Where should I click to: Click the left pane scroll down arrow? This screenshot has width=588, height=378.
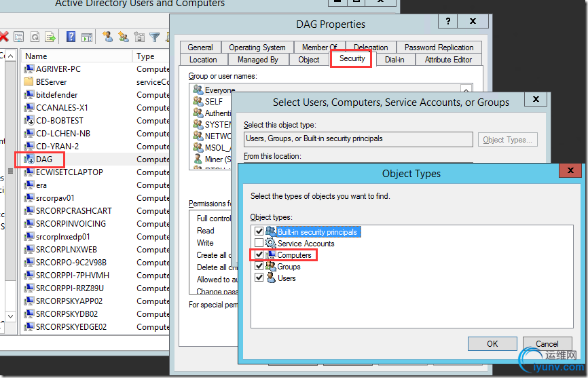coord(10,316)
